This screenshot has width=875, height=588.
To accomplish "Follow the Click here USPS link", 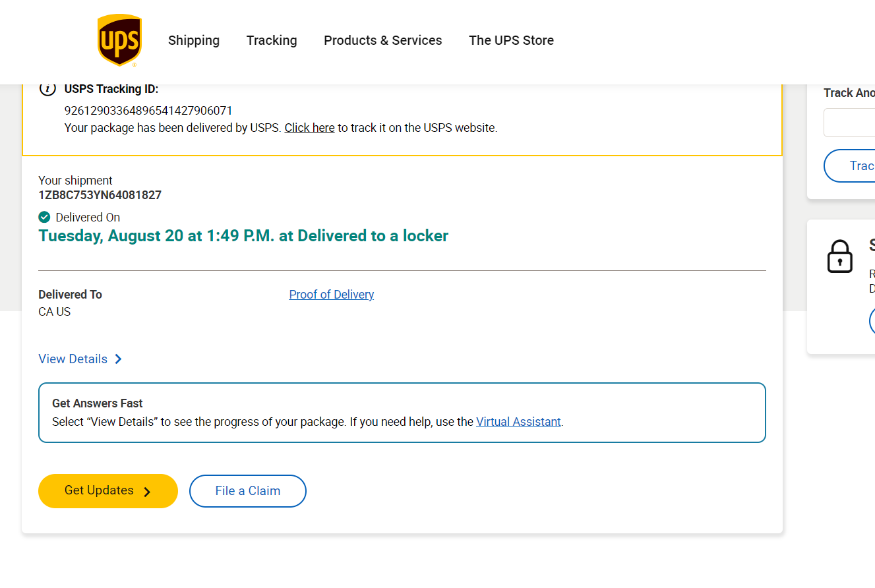I will tap(309, 128).
